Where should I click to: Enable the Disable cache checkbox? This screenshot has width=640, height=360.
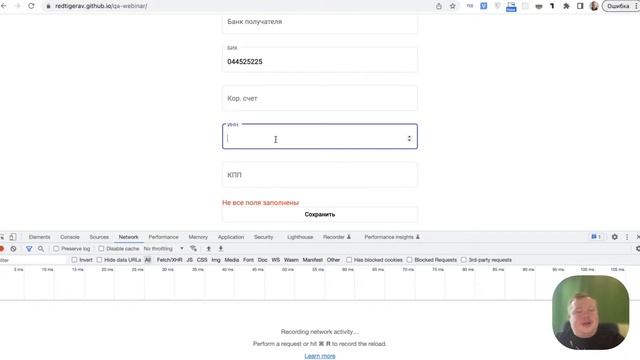(x=101, y=249)
